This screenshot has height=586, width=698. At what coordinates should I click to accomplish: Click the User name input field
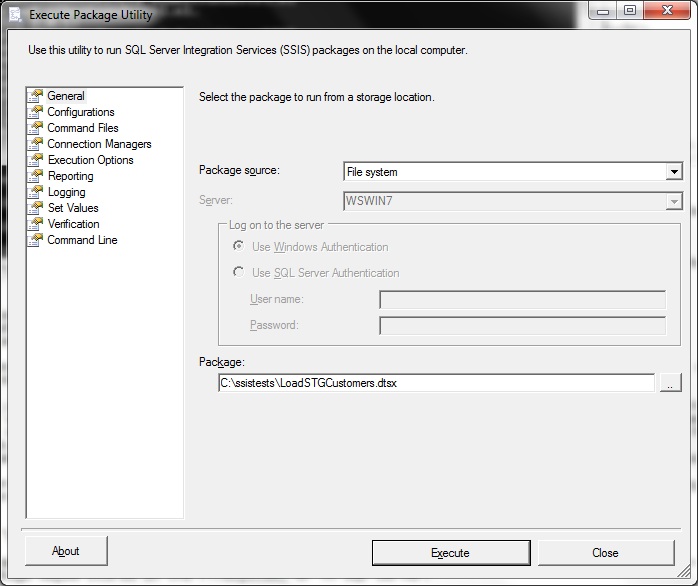tap(522, 300)
